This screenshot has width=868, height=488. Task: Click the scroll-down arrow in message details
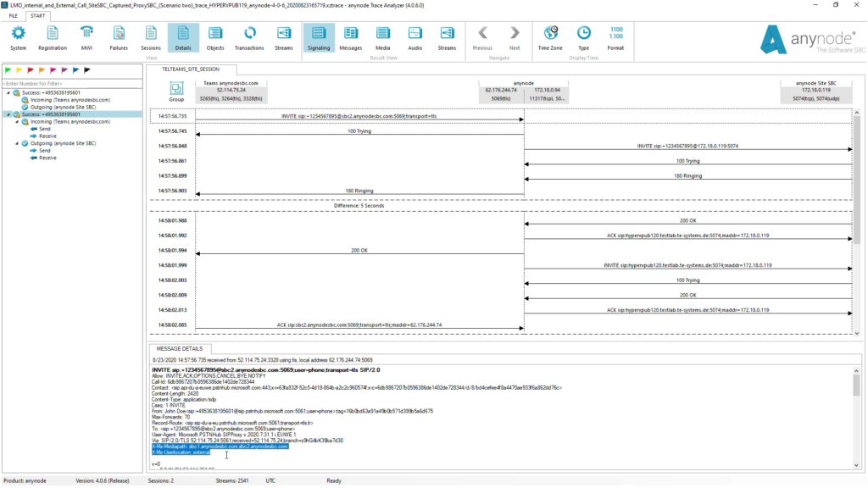click(856, 465)
